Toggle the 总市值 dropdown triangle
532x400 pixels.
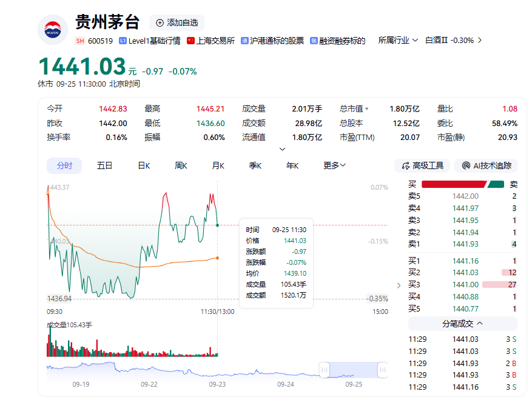(367, 109)
